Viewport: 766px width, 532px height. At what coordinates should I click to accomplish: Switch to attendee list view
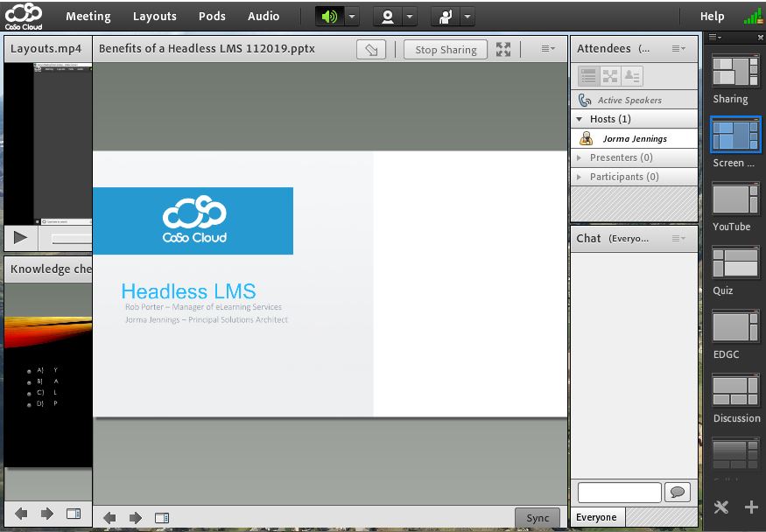coord(588,76)
